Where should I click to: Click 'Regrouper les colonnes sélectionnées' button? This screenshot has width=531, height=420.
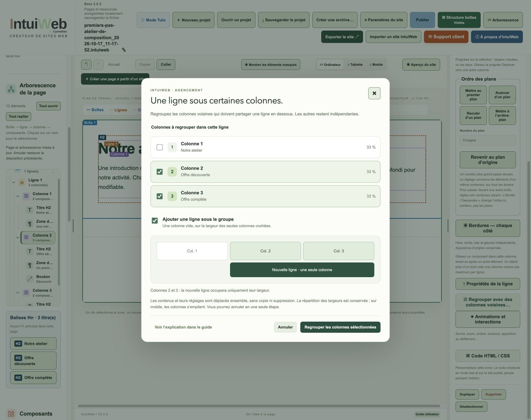click(x=340, y=327)
